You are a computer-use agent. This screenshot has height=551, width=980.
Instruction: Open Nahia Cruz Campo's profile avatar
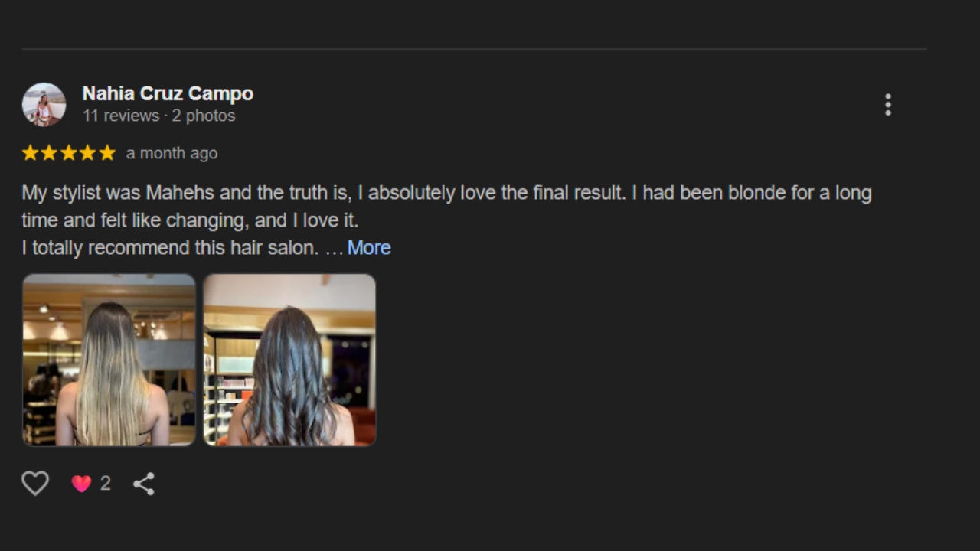pos(44,104)
